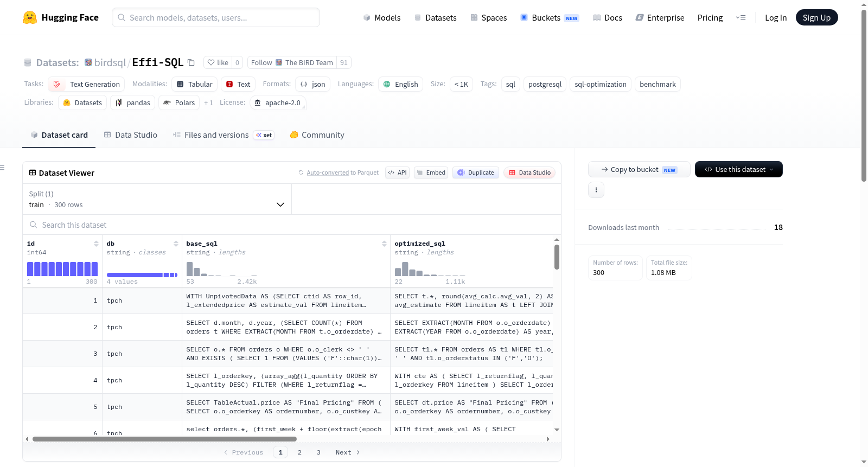868x467 pixels.
Task: Open the Community tab
Action: point(317,135)
